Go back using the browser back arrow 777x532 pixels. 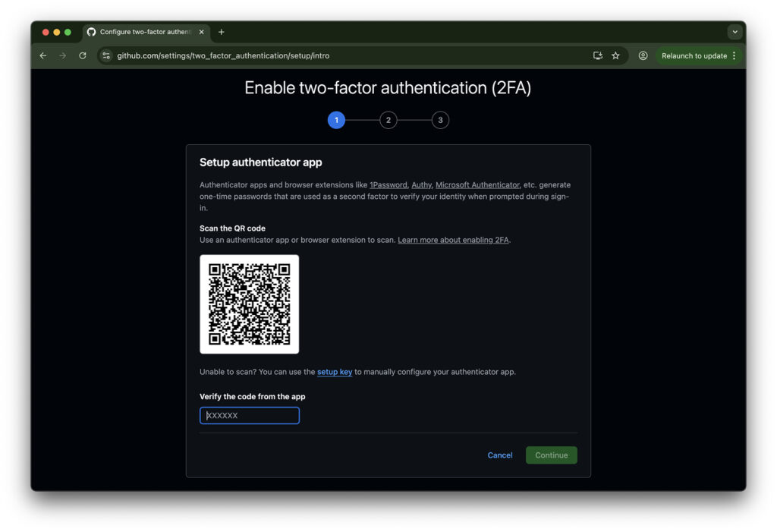click(x=43, y=55)
